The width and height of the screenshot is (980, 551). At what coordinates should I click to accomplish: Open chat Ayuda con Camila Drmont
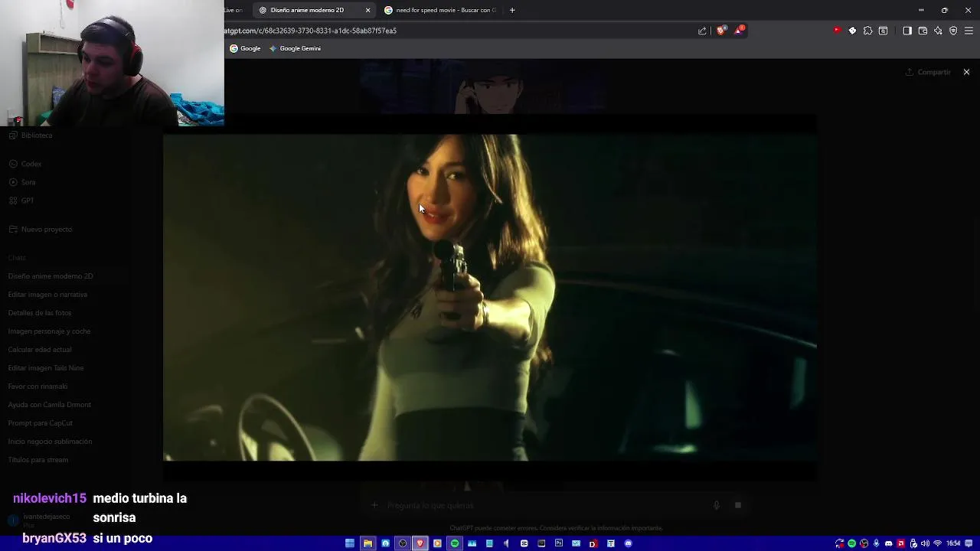tap(49, 405)
